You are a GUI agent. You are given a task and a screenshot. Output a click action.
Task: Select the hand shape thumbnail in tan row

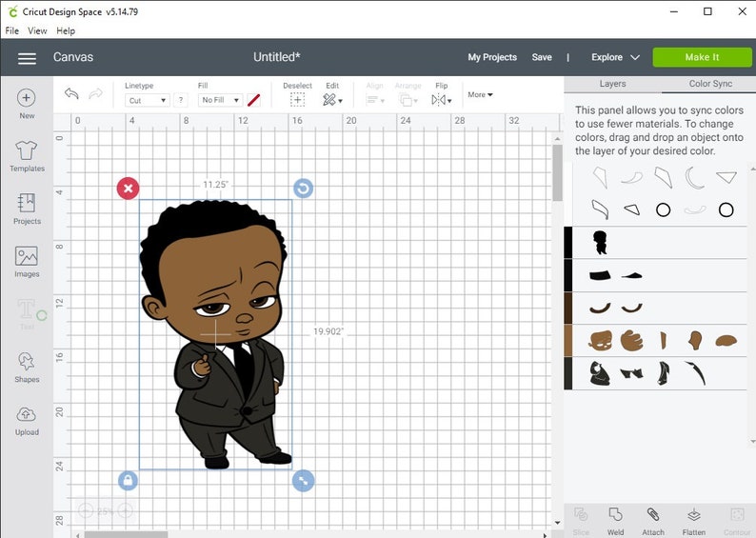click(631, 340)
